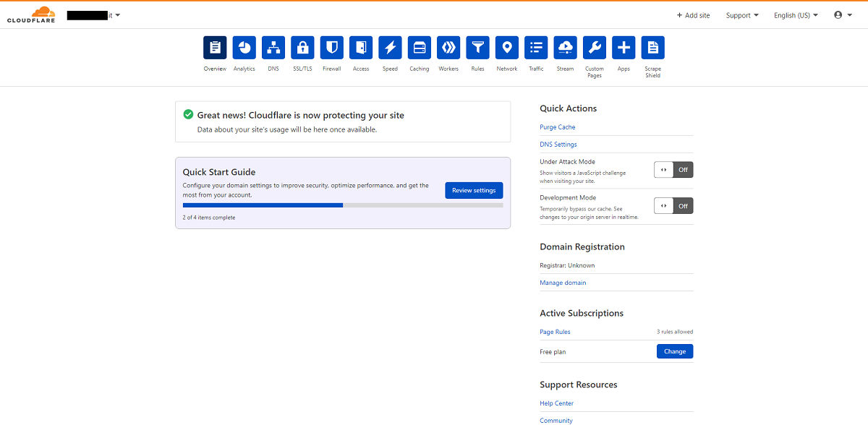Toggle Under Attack Mode switch
Image resolution: width=868 pixels, height=425 pixels.
point(673,170)
